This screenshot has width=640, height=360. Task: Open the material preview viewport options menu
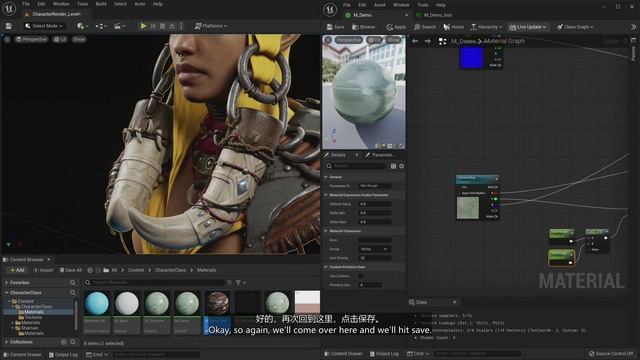328,40
